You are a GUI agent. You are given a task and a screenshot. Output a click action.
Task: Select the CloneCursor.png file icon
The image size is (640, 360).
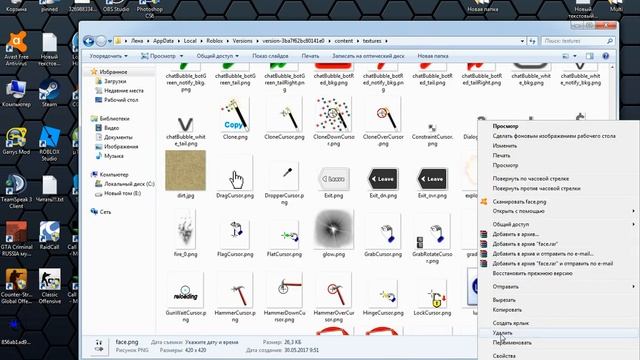[x=284, y=116]
